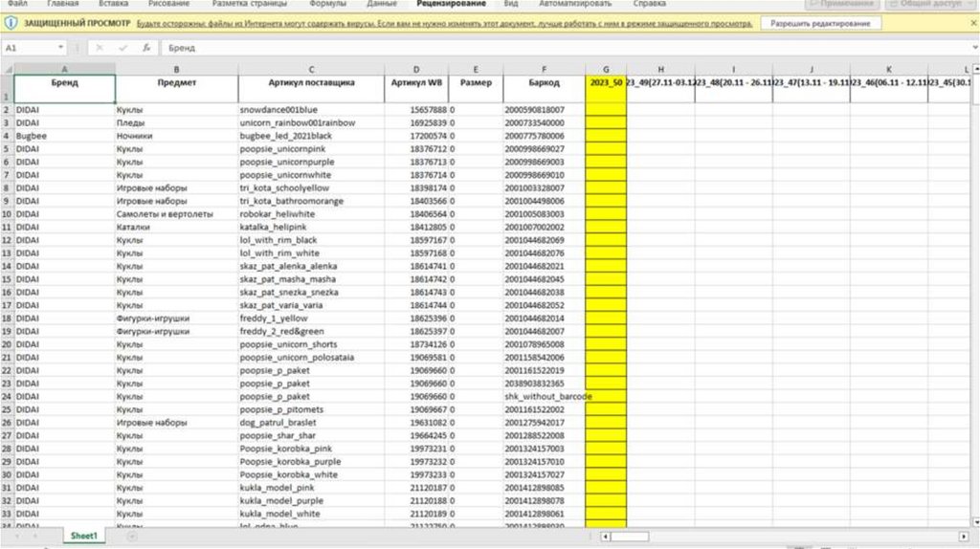Click the horizontal scrollbar right arrow
This screenshot has width=980, height=549.
pyautogui.click(x=963, y=537)
